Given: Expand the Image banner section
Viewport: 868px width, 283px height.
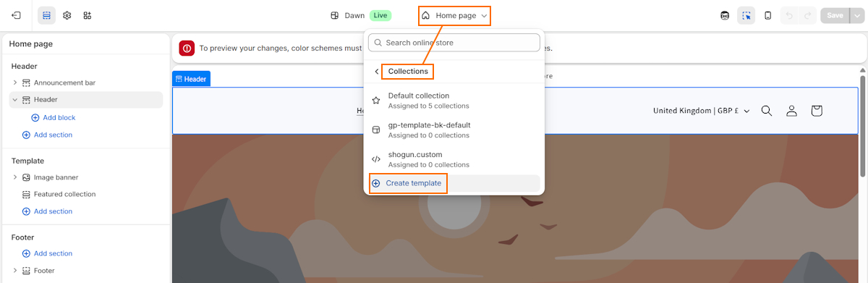Looking at the screenshot, I should pos(15,177).
